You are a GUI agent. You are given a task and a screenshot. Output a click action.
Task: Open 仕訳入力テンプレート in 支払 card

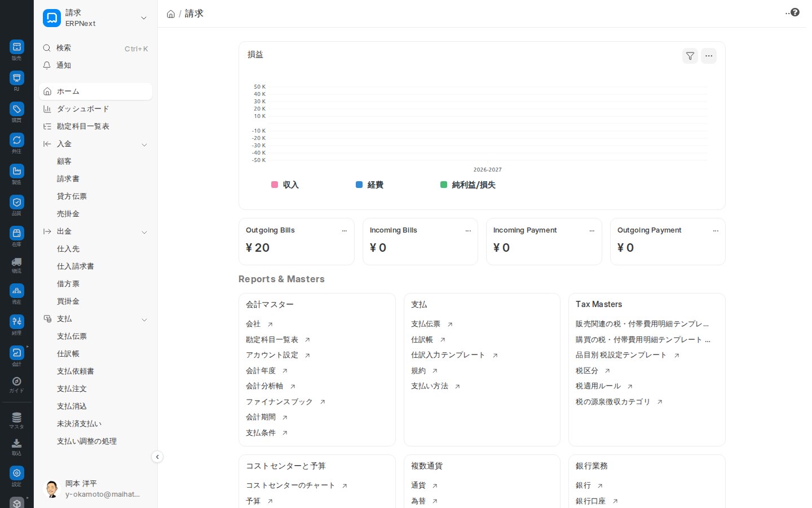448,355
